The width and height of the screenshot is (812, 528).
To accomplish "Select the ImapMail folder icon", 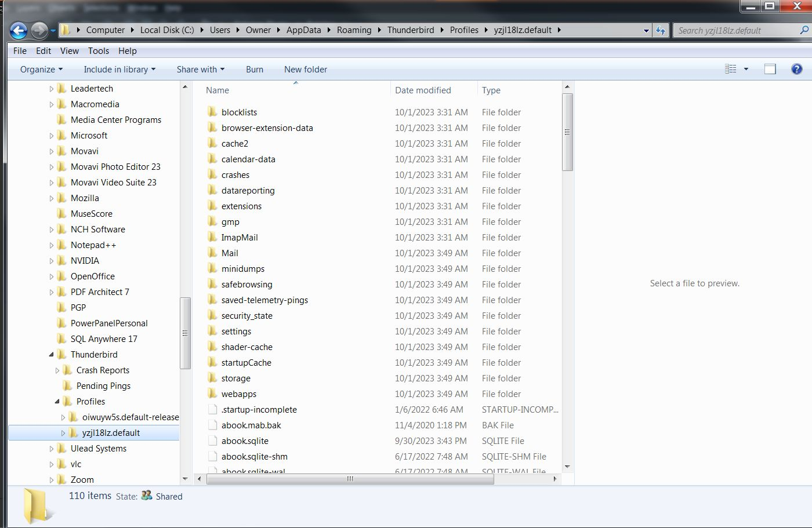I will 212,237.
